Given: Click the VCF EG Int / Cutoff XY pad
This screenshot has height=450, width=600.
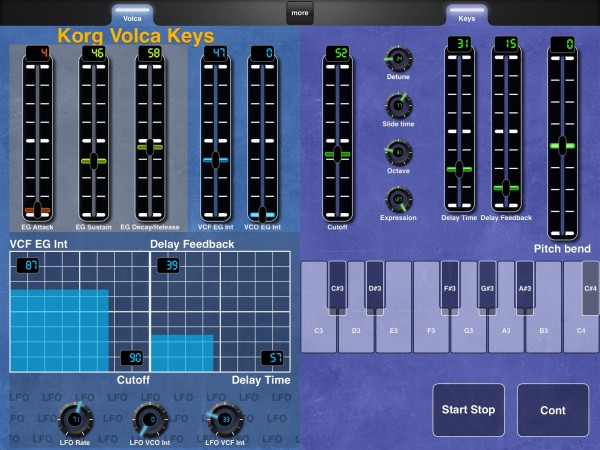Looking at the screenshot, I should (80, 311).
